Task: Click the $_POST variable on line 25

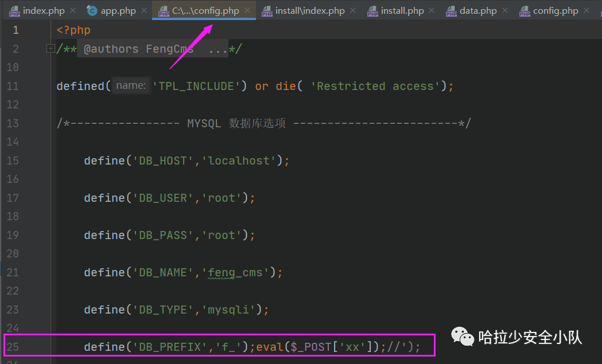Action: (x=311, y=347)
